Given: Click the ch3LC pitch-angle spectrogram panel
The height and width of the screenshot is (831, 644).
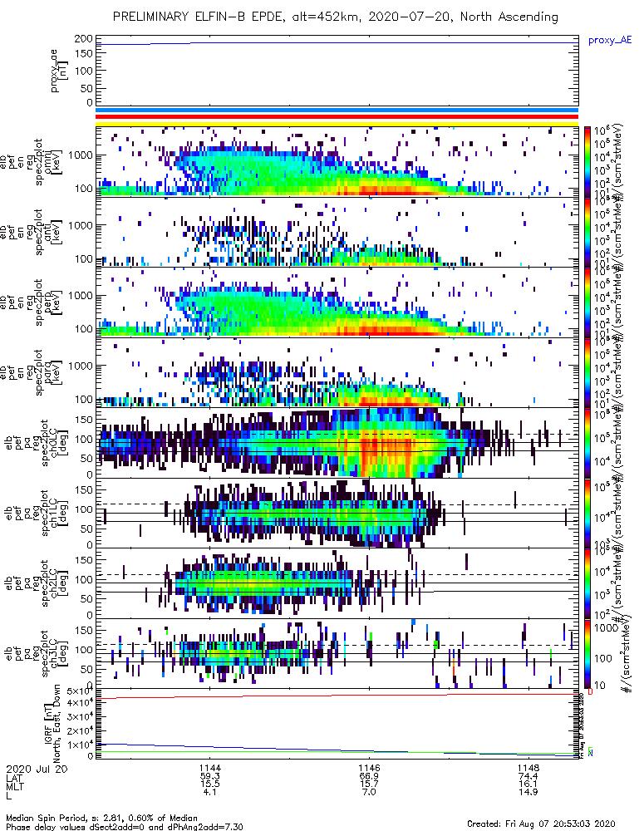Looking at the screenshot, I should (x=337, y=653).
